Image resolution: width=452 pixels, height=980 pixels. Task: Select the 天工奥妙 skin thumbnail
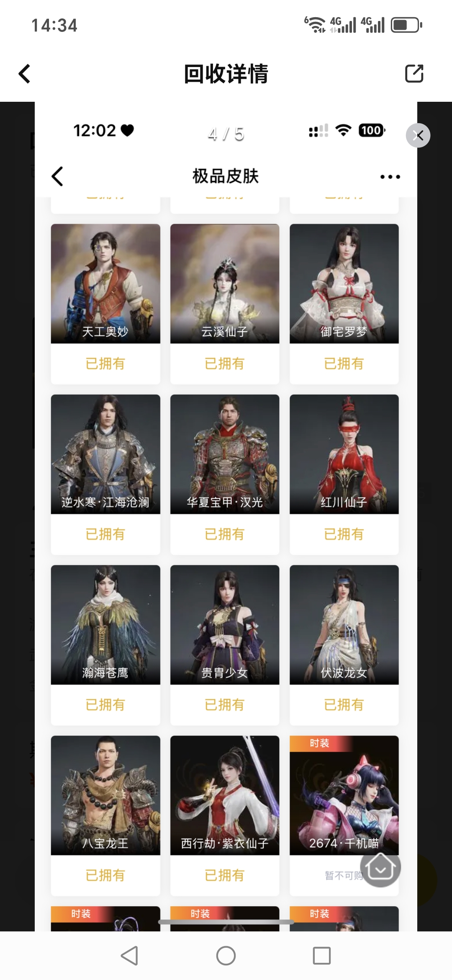click(105, 284)
